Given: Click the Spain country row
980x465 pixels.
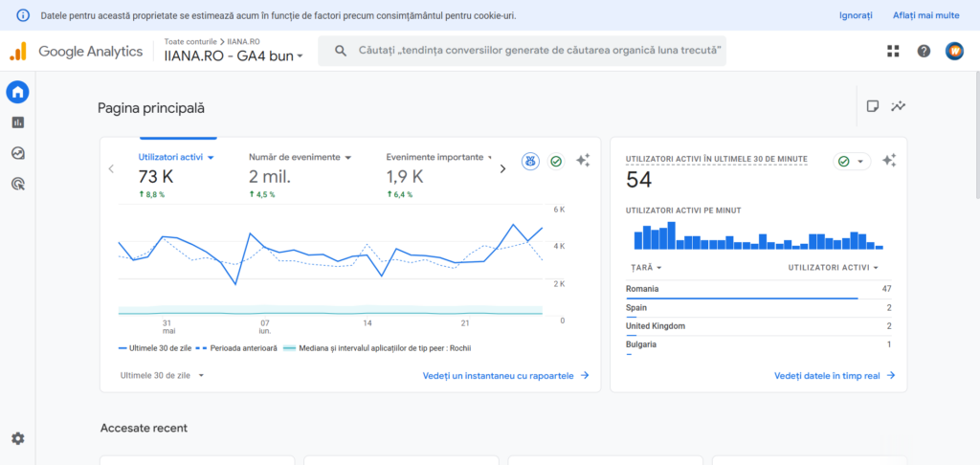Looking at the screenshot, I should (759, 309).
